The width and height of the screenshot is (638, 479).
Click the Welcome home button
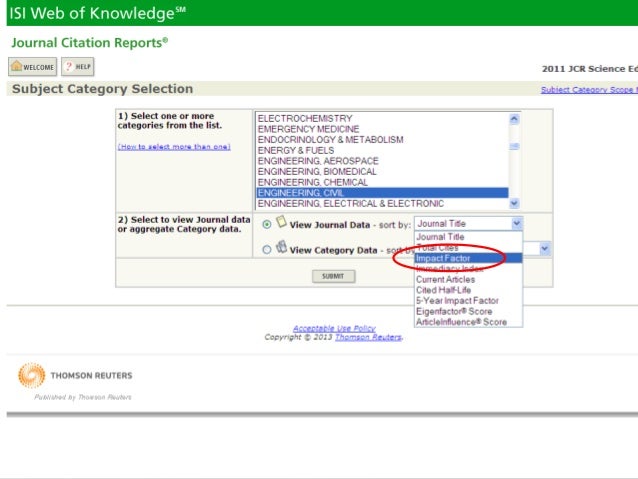tap(33, 67)
